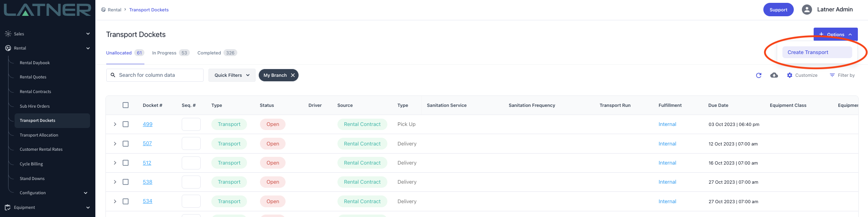Expand the Configuration sidebar section

click(x=85, y=193)
